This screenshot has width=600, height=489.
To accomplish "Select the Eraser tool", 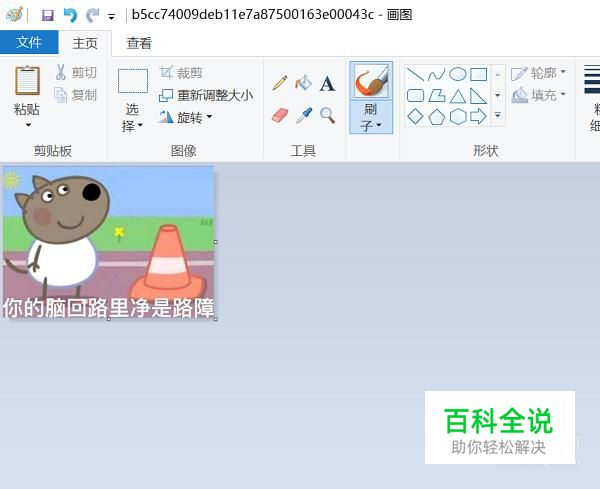I will point(280,115).
